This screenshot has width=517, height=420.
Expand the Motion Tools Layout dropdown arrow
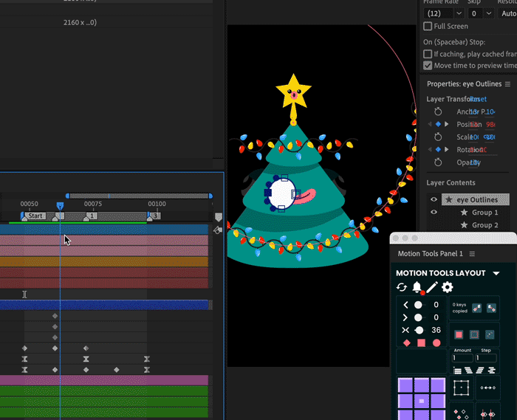(x=496, y=273)
